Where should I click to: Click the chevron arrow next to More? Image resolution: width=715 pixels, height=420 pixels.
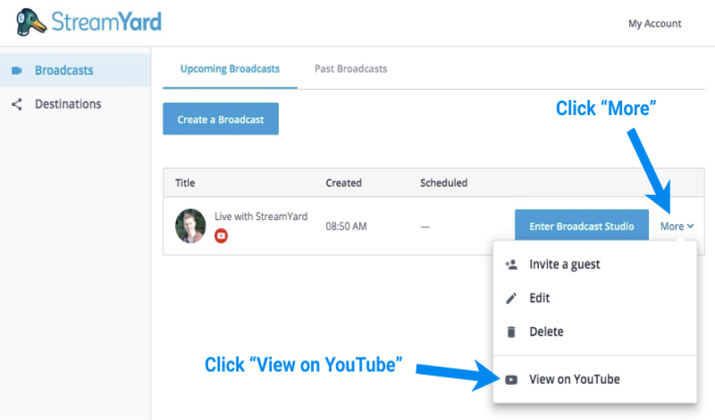(690, 226)
